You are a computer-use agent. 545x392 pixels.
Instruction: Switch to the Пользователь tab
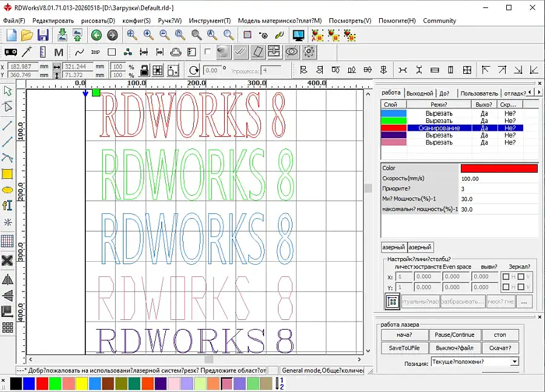(480, 93)
